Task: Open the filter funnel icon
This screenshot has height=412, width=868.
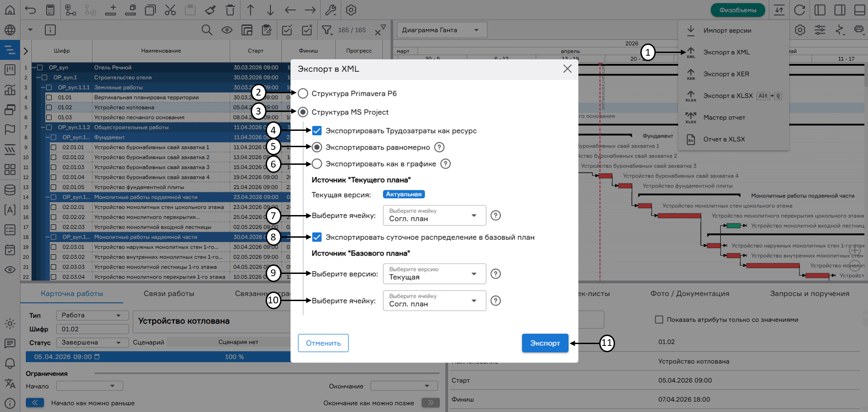Action: pos(327,30)
